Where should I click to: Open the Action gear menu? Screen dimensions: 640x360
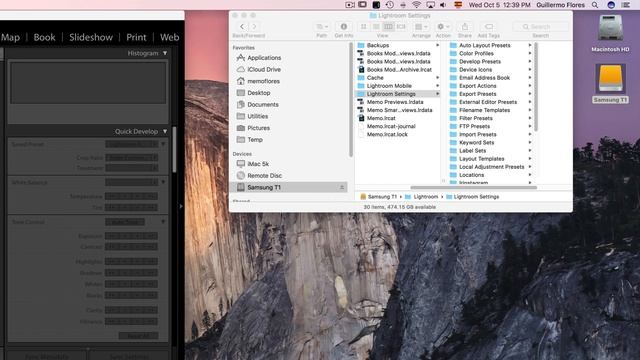click(443, 27)
